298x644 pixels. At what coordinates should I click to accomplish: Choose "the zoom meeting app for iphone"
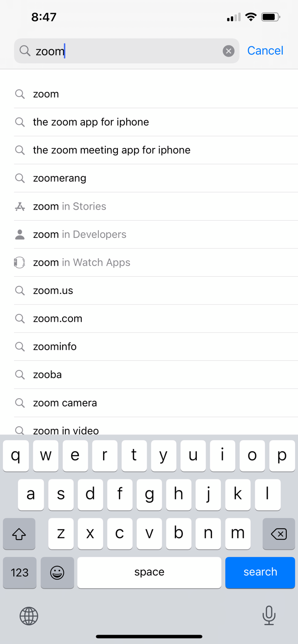coord(111,150)
